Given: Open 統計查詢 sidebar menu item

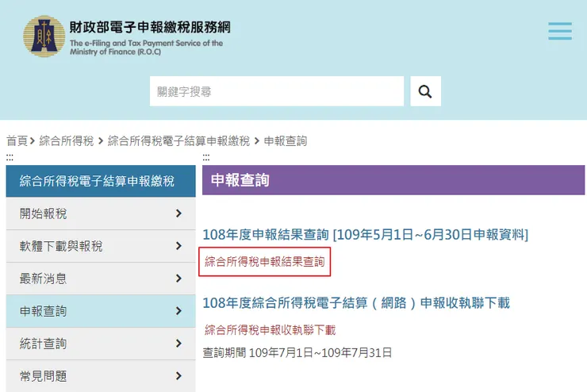Looking at the screenshot, I should tap(101, 344).
